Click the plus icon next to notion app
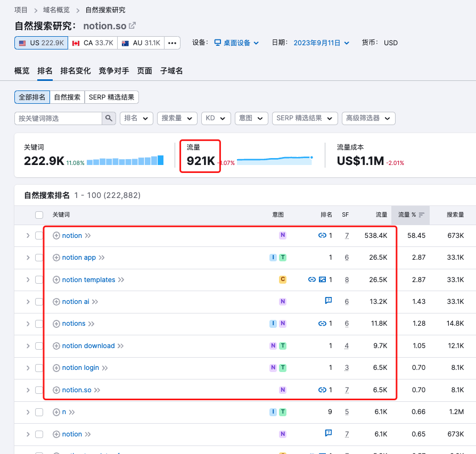 click(56, 258)
